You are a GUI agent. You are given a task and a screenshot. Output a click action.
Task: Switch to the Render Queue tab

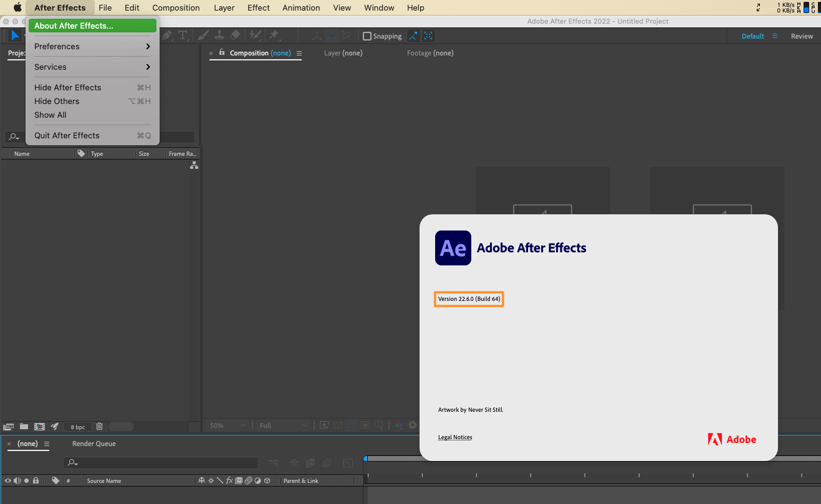click(94, 444)
